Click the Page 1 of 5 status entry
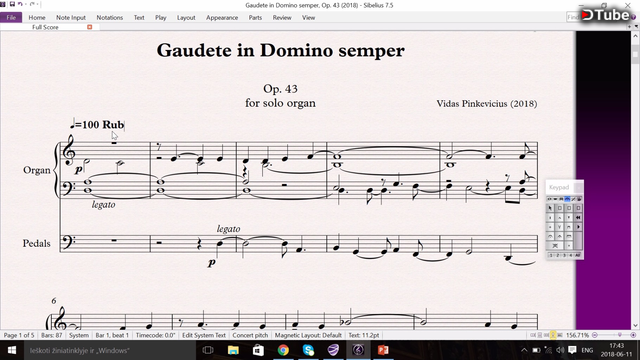Screen dimensions: 640x360 point(19,335)
